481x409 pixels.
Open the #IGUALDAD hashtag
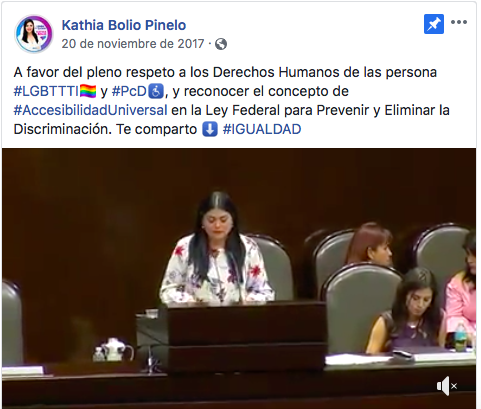pos(262,129)
